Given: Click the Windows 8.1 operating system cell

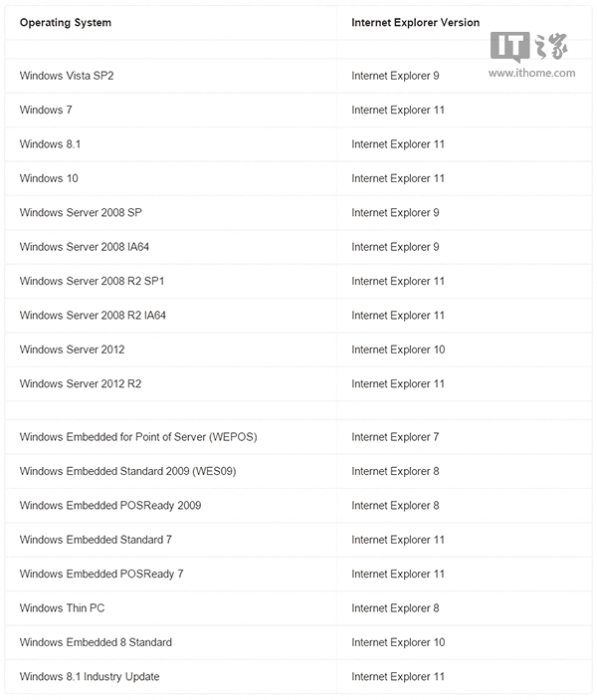Looking at the screenshot, I should pos(50,144).
